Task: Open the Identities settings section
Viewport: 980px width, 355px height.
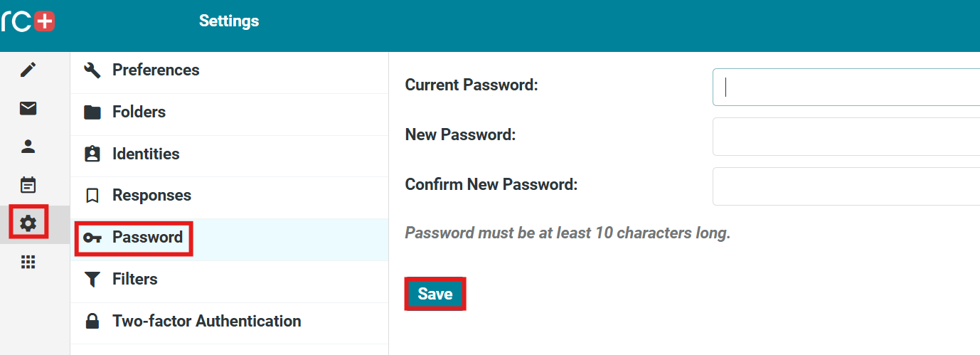Action: (x=146, y=154)
